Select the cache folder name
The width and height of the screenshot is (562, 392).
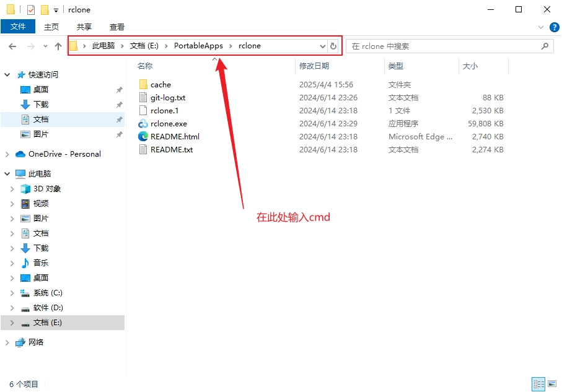click(x=160, y=85)
